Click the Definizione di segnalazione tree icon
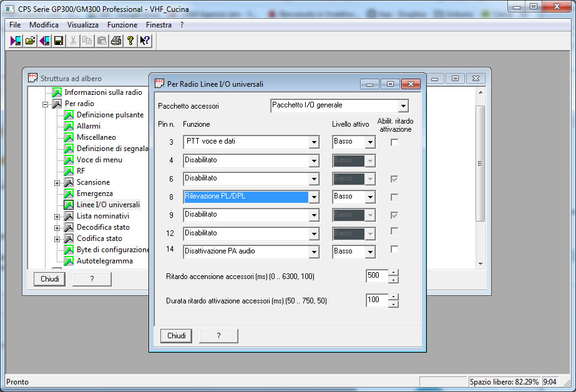The width and height of the screenshot is (576, 392). pyautogui.click(x=69, y=149)
